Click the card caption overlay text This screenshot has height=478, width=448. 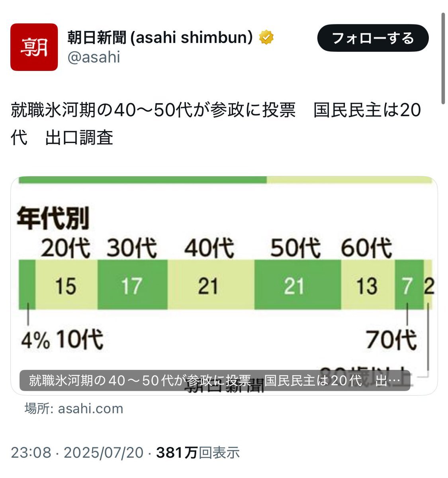[215, 381]
